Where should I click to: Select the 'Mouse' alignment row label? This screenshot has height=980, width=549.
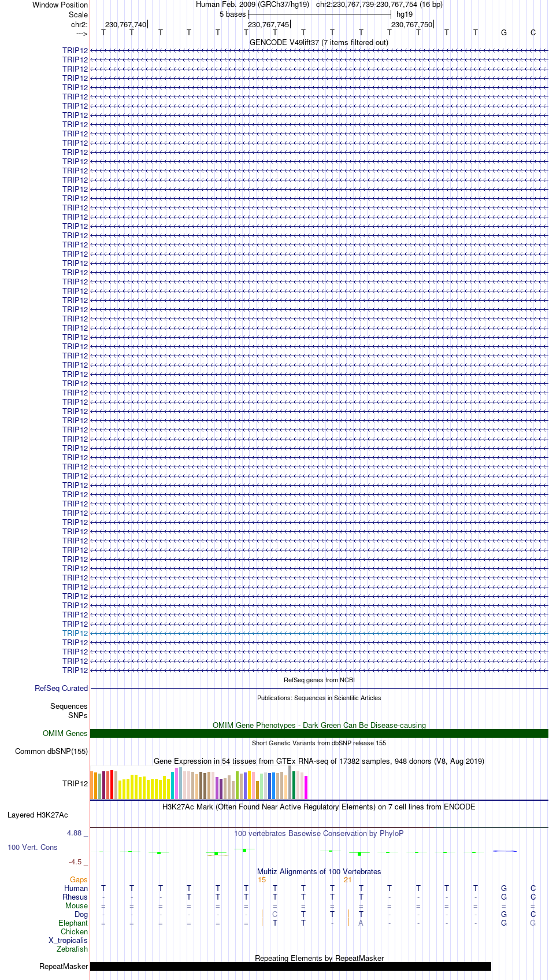[x=76, y=905]
